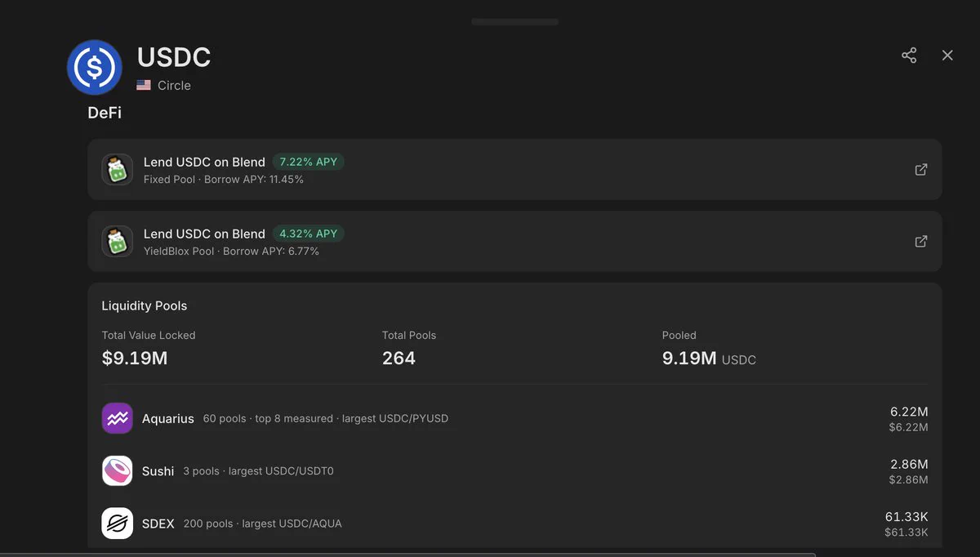Click the Blend bottle icon in Fixed Pool card
Viewport: 980px width, 557px height.
[x=118, y=170]
